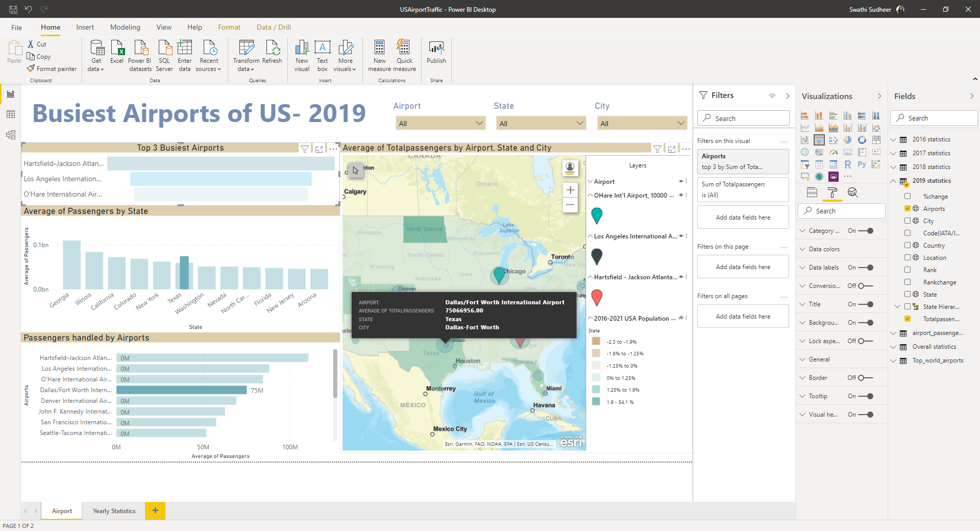
Task: Pick the Line chart visualization
Action: click(x=805, y=128)
